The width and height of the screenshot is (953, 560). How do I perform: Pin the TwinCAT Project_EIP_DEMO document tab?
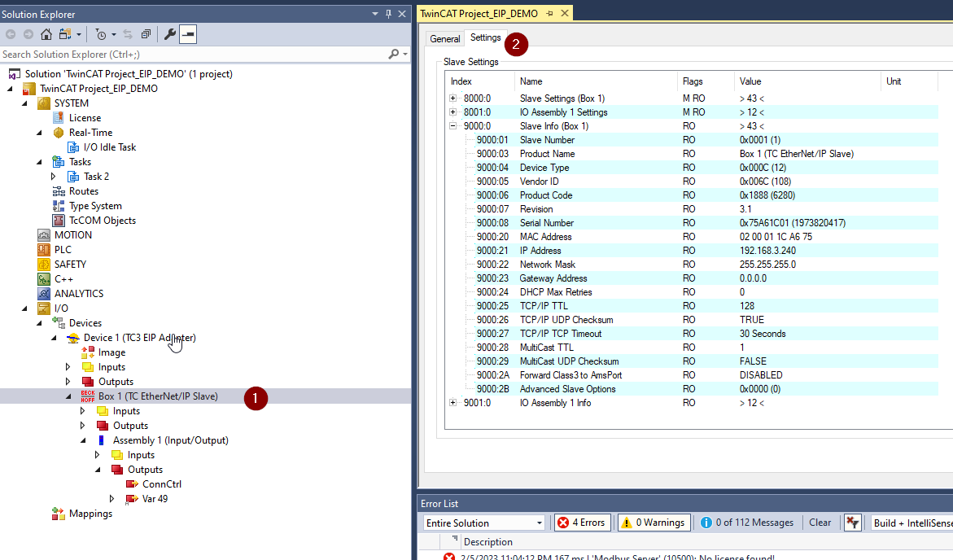pyautogui.click(x=550, y=13)
